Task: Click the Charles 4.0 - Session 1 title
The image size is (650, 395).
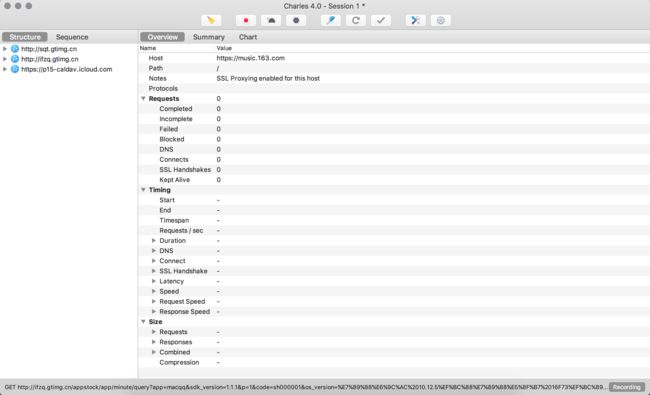Action: point(324,6)
